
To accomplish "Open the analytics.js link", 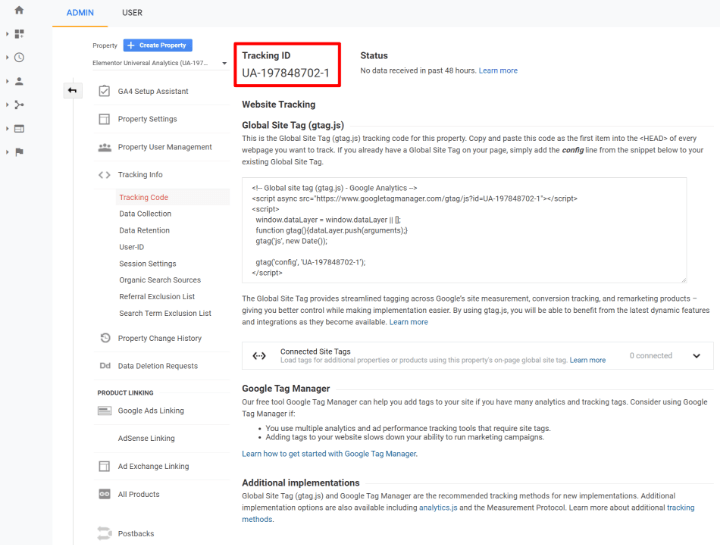I will tap(438, 508).
